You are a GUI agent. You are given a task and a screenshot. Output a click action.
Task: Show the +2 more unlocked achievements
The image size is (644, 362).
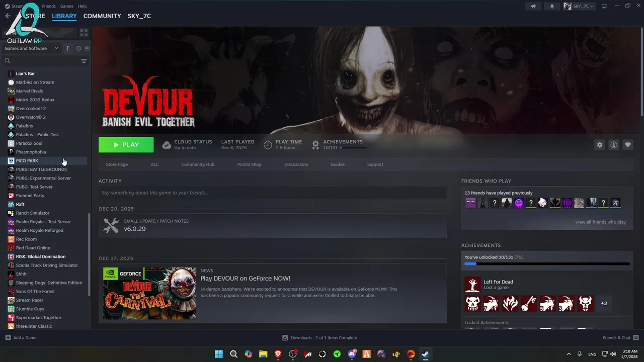click(604, 303)
